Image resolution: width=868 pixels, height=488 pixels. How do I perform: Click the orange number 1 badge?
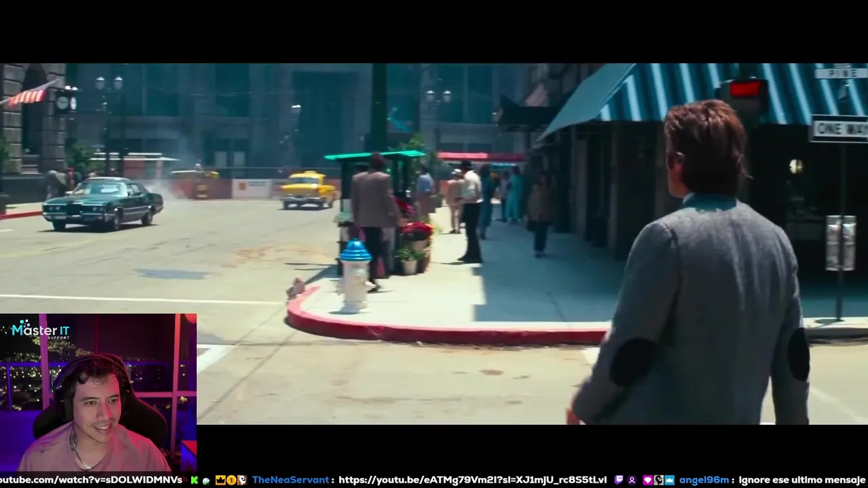click(x=231, y=480)
